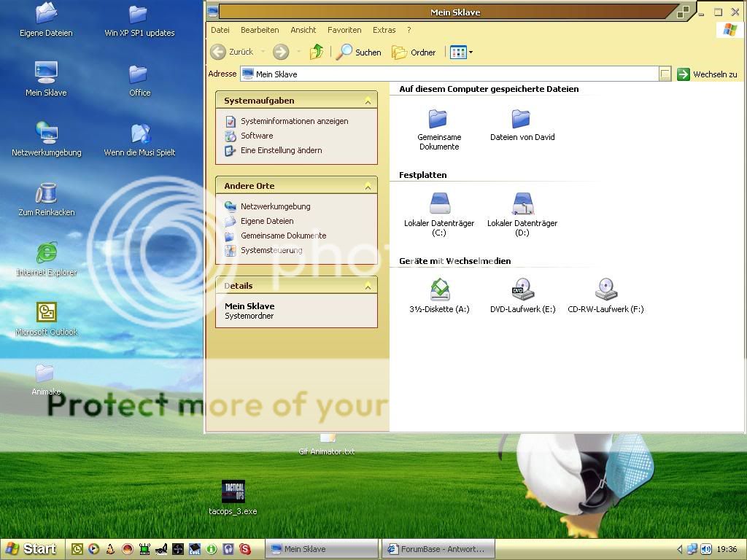Open the Favoriten menu
Image resolution: width=747 pixels, height=560 pixels.
point(344,30)
